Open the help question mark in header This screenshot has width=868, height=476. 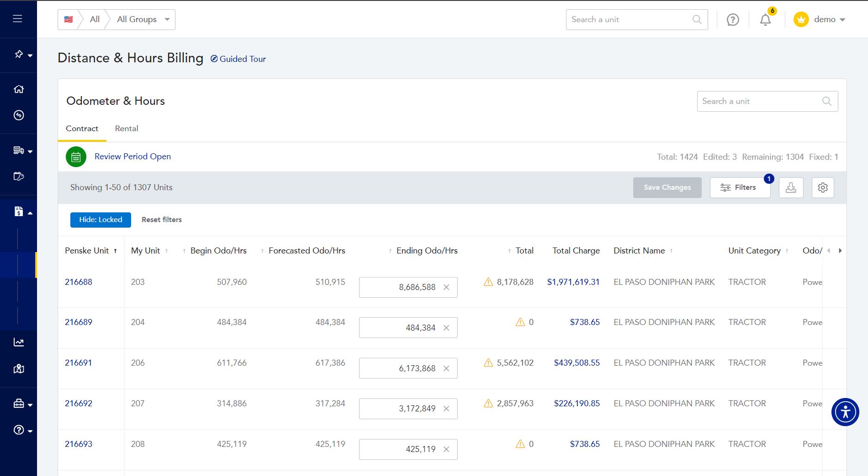click(x=733, y=19)
